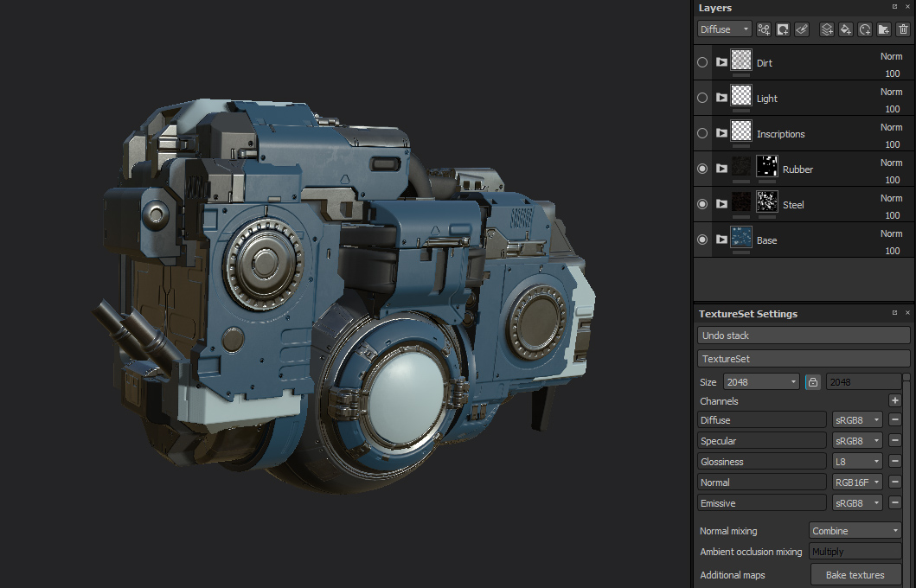Hide the Base layer
Viewport: 916px width, 588px height.
pos(702,240)
